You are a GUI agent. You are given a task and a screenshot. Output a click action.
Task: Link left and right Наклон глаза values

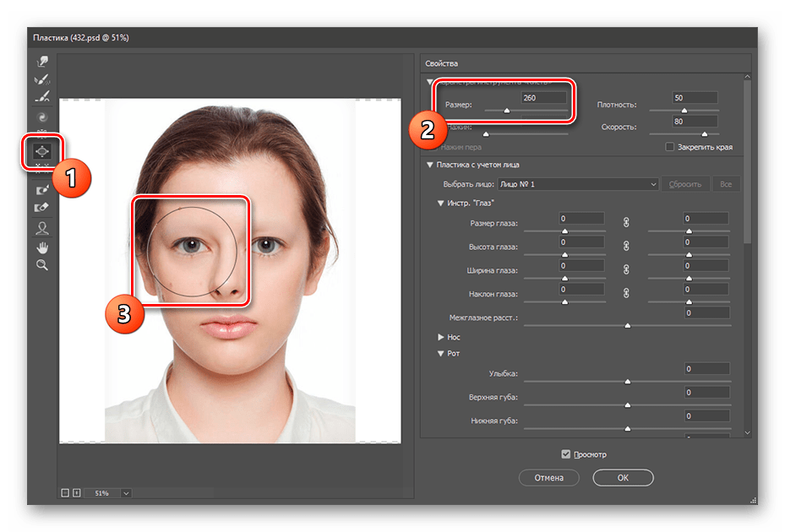[x=626, y=293]
